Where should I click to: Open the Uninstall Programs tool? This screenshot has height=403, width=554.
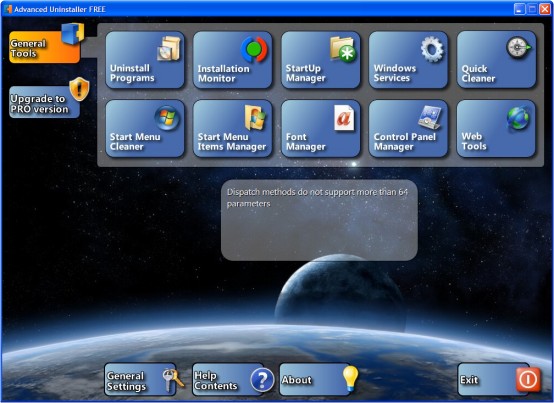[145, 60]
